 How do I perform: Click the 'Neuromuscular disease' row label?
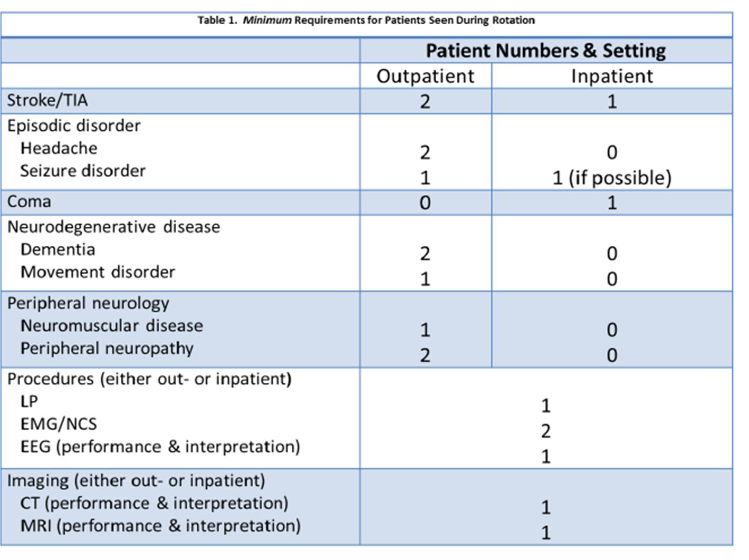tap(111, 326)
